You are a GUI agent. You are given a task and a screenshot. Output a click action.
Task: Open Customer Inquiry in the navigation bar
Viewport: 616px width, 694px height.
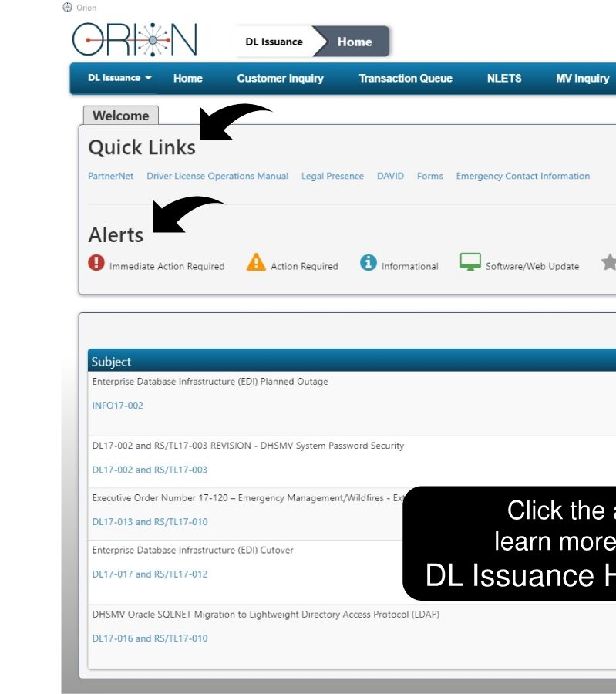280,79
